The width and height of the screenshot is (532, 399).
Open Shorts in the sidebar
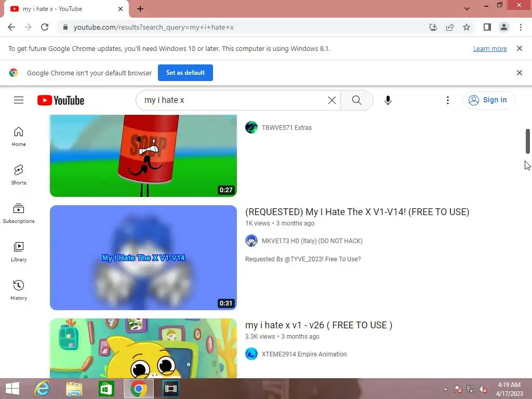coord(19,175)
